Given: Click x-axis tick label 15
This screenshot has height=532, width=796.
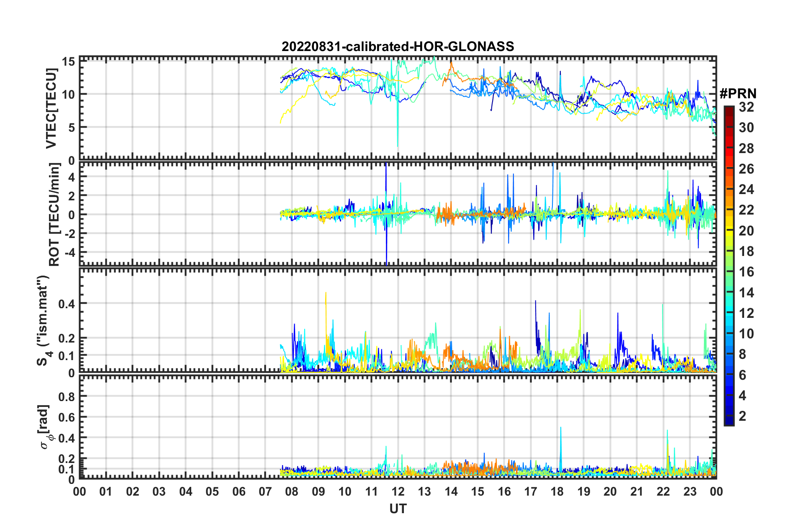Looking at the screenshot, I should (x=478, y=491).
